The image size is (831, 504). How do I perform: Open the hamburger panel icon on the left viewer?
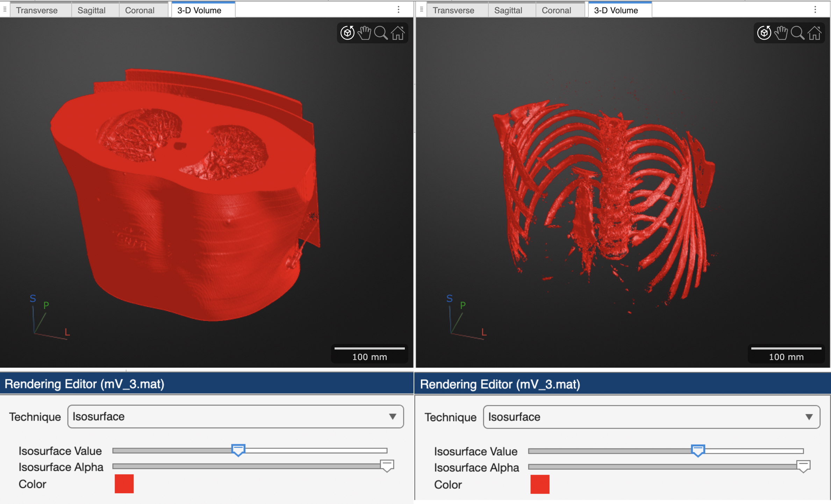tap(5, 9)
